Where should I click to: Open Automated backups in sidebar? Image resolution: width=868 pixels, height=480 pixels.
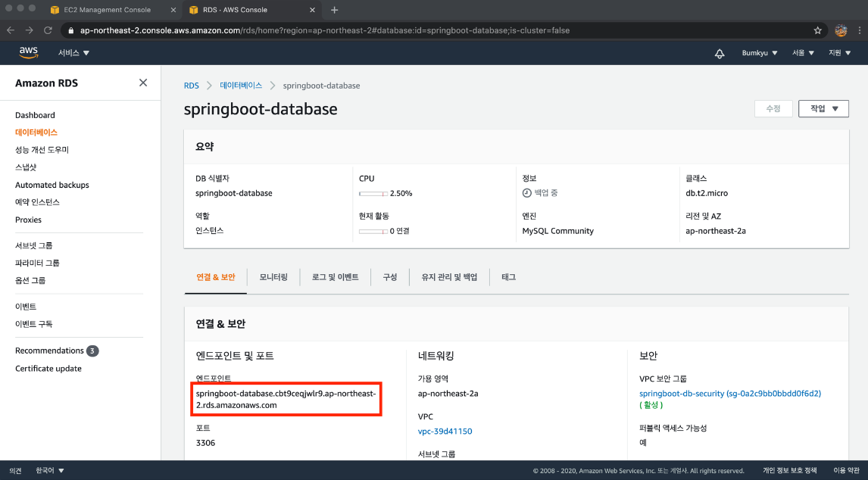(x=52, y=185)
